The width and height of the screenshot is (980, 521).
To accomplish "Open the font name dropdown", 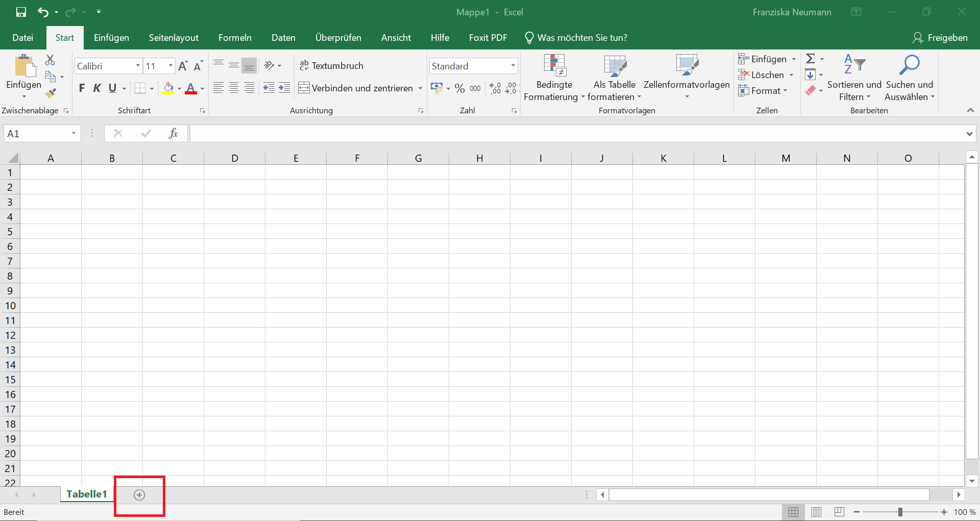I will (x=137, y=66).
